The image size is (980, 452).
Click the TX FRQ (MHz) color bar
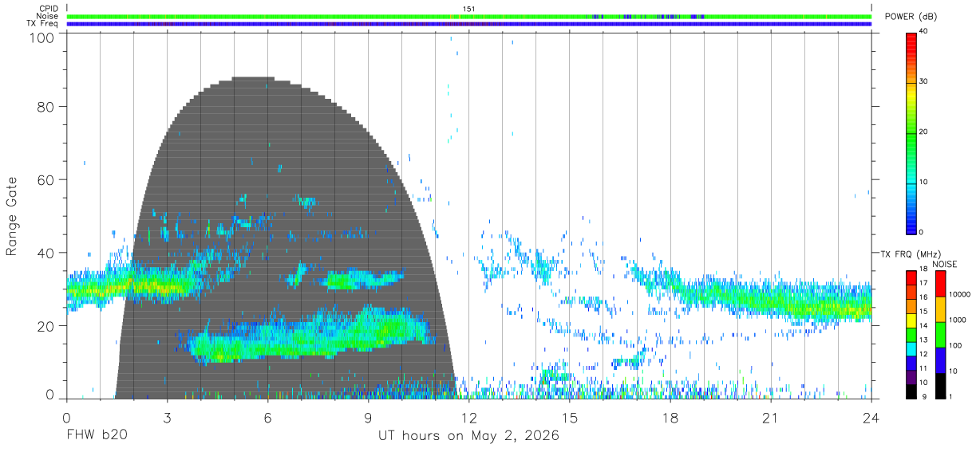click(911, 334)
